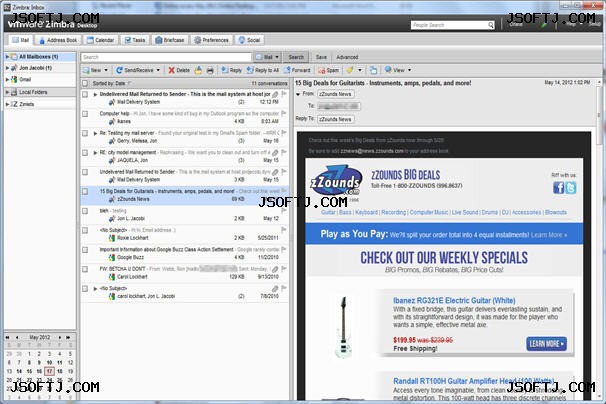Click the Ibanez white guitar product image
Screen dimensions: 606x404
click(343, 327)
